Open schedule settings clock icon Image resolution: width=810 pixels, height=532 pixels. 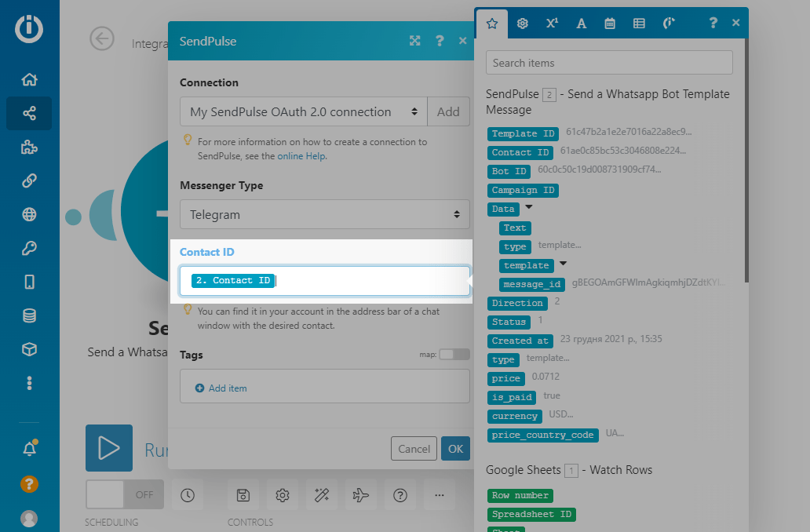tap(188, 495)
